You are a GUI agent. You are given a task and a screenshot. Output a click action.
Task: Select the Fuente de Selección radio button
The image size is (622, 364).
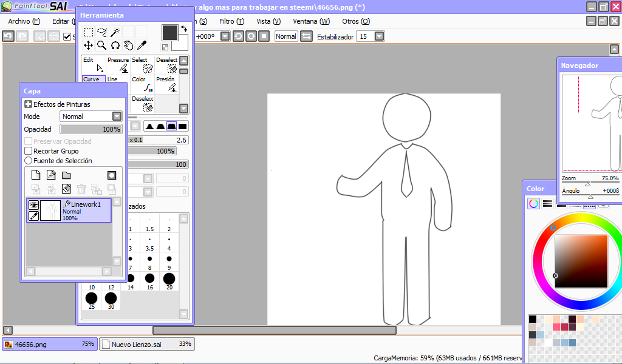28,161
